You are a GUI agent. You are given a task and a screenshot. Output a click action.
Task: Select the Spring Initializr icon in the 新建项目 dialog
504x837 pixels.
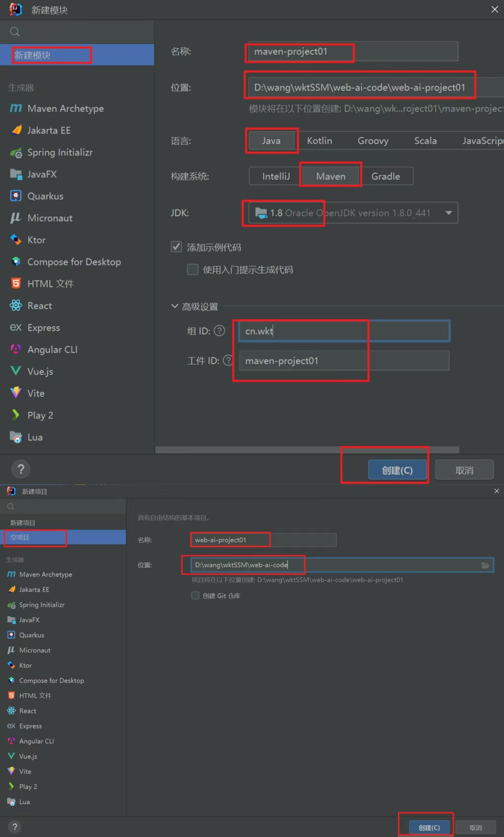[11, 605]
